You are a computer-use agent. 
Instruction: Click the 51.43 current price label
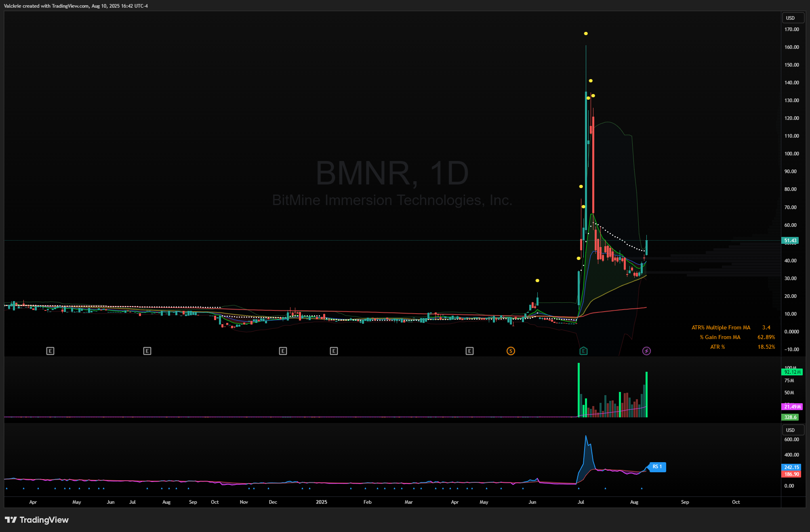coord(790,240)
